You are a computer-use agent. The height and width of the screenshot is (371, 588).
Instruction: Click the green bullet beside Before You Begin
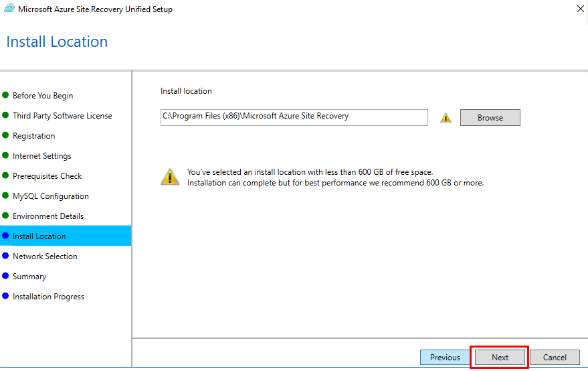(x=5, y=94)
